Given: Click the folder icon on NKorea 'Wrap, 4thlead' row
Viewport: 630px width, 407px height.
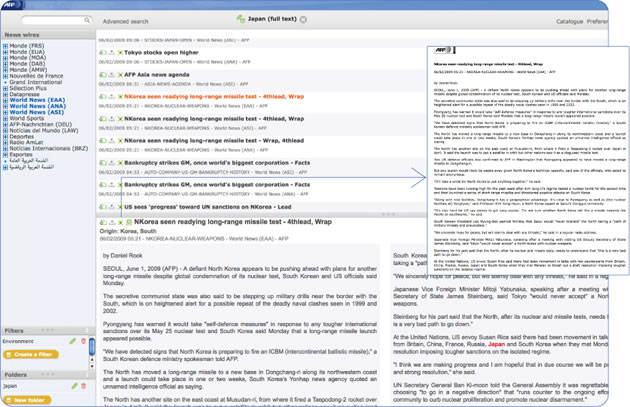Looking at the screenshot, I should (103, 141).
